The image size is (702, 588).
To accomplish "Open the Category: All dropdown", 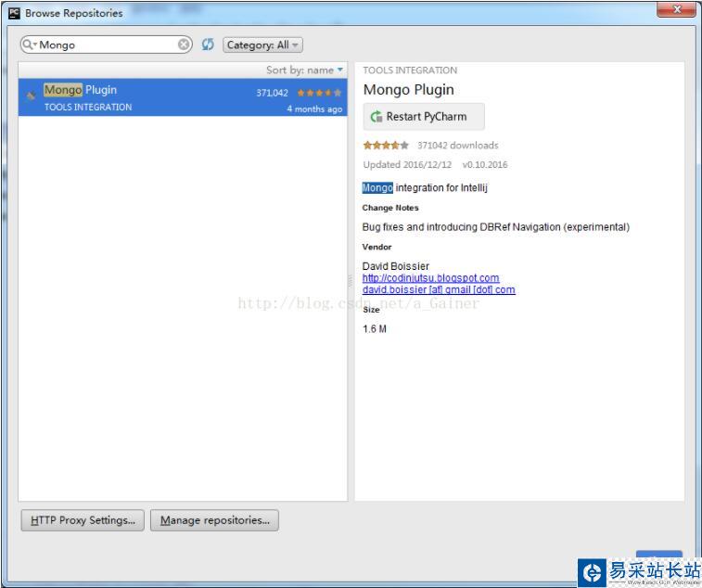I will click(x=262, y=45).
